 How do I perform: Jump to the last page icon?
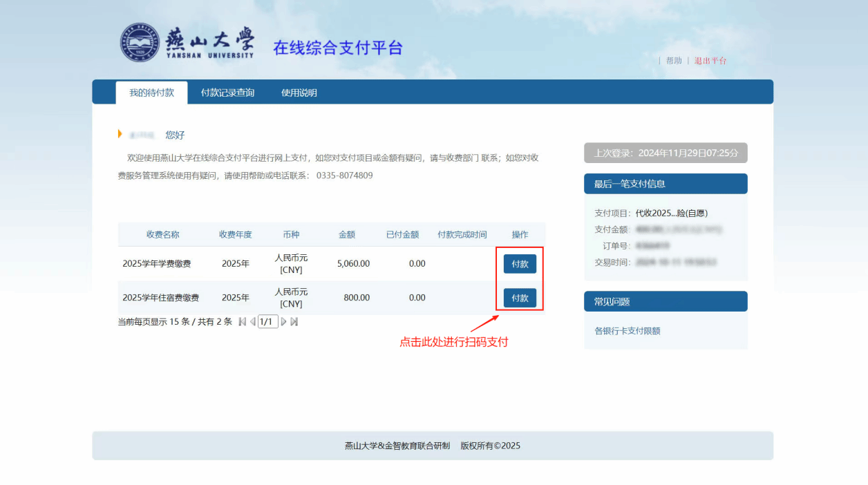click(294, 321)
